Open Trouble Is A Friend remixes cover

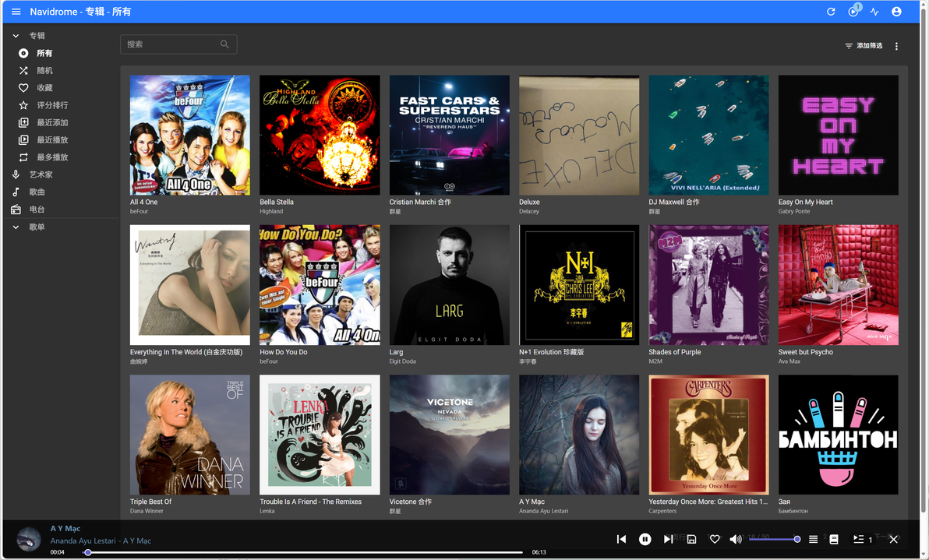320,435
